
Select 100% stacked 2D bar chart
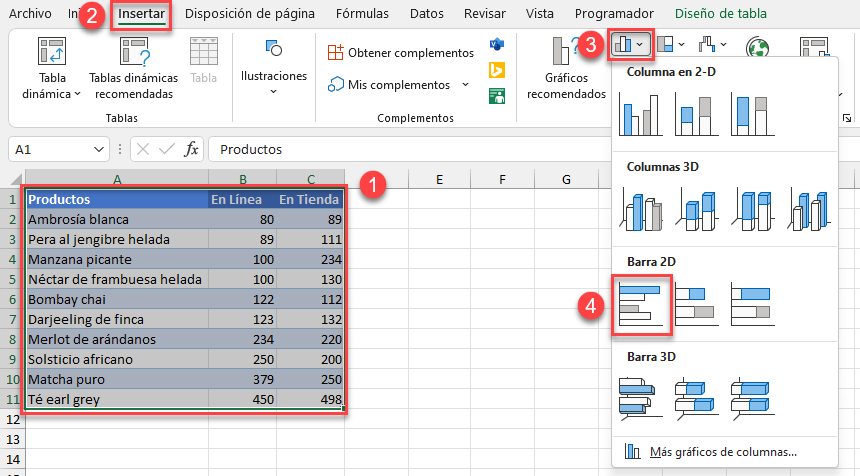pos(752,304)
